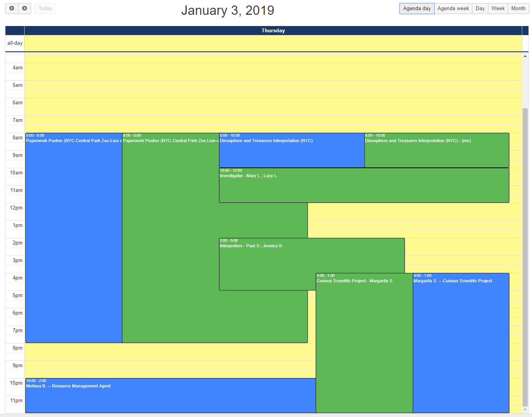Switch to Agenda day view
This screenshot has width=532, height=417.
(x=417, y=8)
